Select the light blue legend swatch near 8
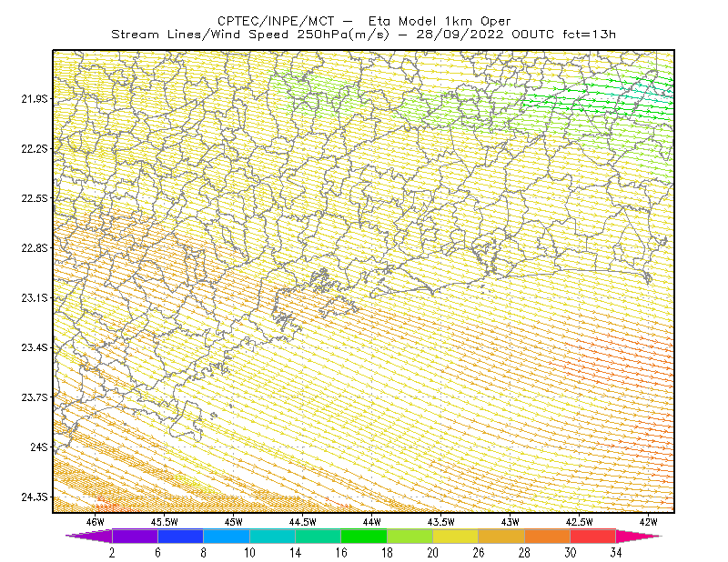The image size is (728, 562). [226, 536]
